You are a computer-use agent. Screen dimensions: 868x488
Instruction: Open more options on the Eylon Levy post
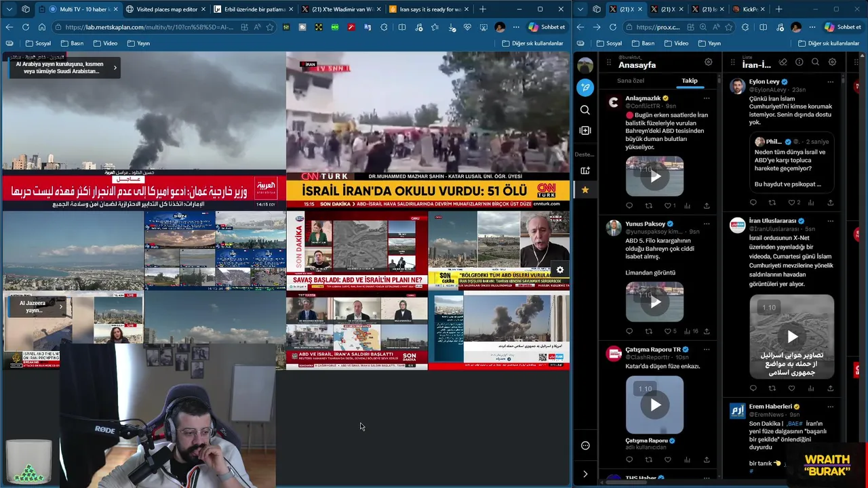click(x=830, y=81)
